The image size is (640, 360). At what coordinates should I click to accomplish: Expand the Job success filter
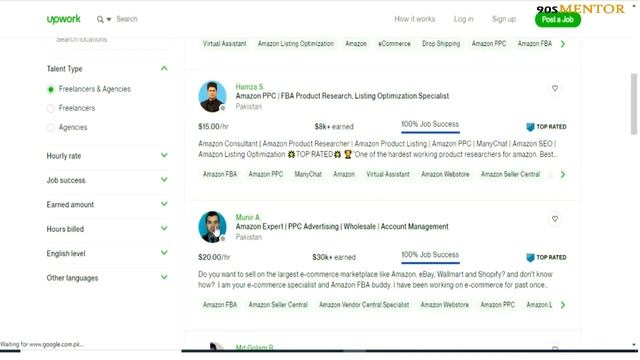click(164, 180)
